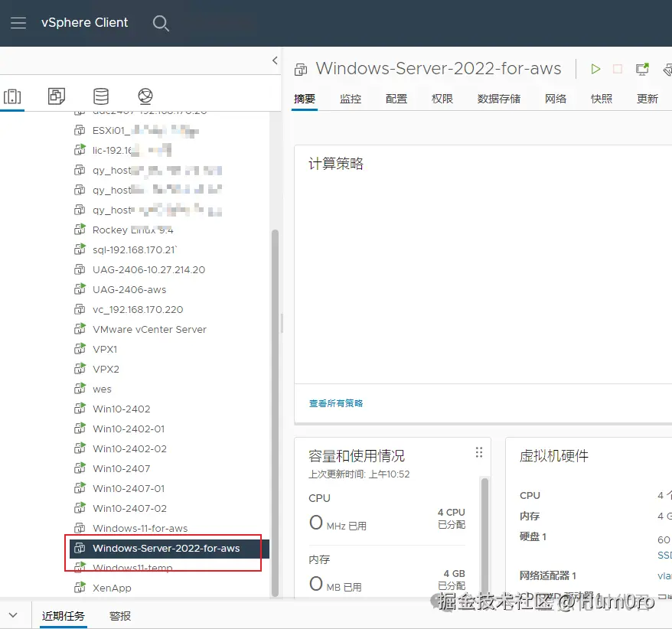Click the vSphere Client title

click(84, 23)
